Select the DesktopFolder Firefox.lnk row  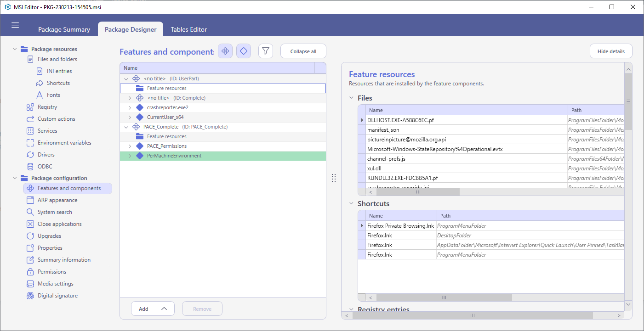(x=491, y=236)
